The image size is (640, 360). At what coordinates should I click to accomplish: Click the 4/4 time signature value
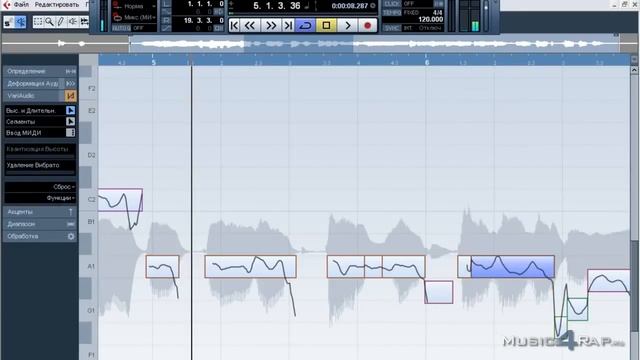click(x=437, y=13)
